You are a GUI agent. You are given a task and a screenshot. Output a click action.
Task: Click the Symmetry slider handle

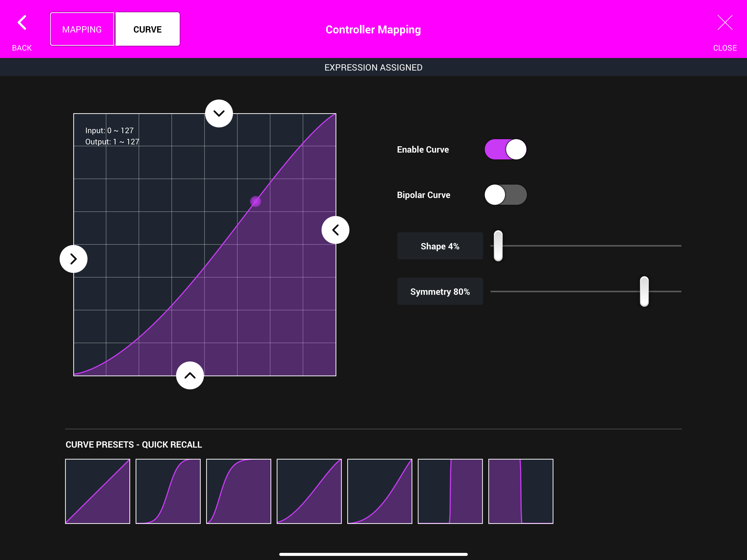click(644, 291)
